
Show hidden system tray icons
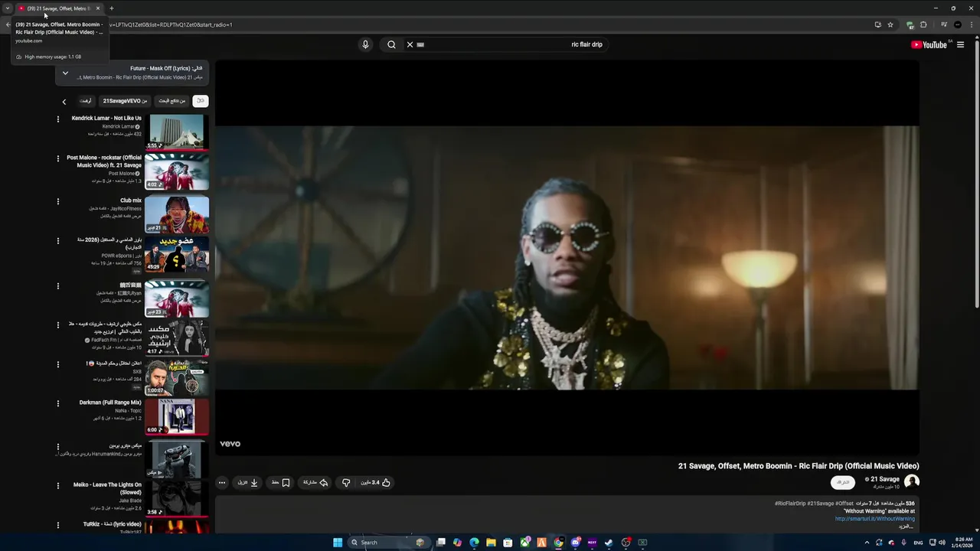coord(867,543)
